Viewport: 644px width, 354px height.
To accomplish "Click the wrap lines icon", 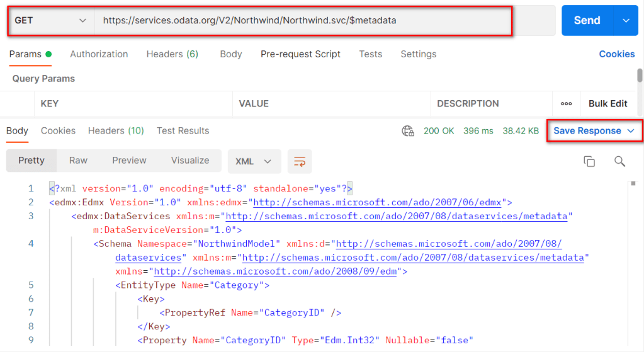I will coord(300,161).
